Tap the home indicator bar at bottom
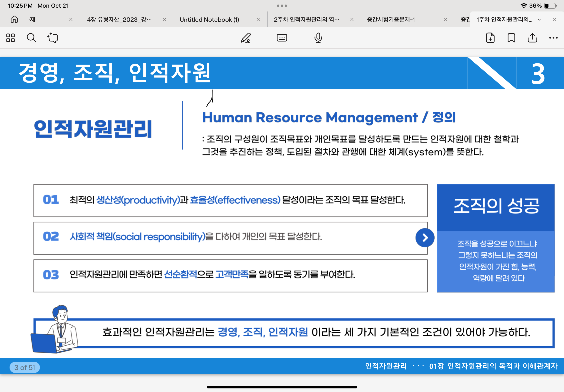Viewport: 564px width, 392px height. pos(282,387)
